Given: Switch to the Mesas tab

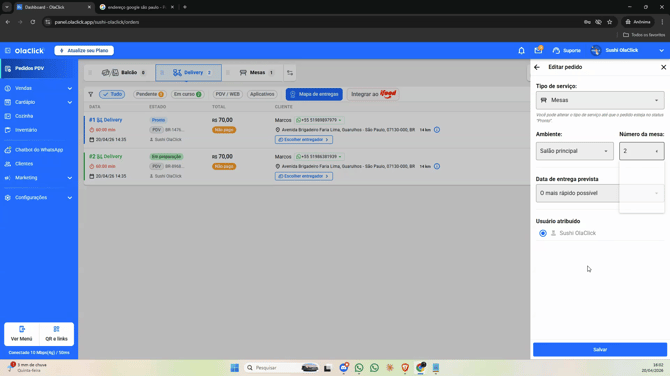Looking at the screenshot, I should pos(257,73).
